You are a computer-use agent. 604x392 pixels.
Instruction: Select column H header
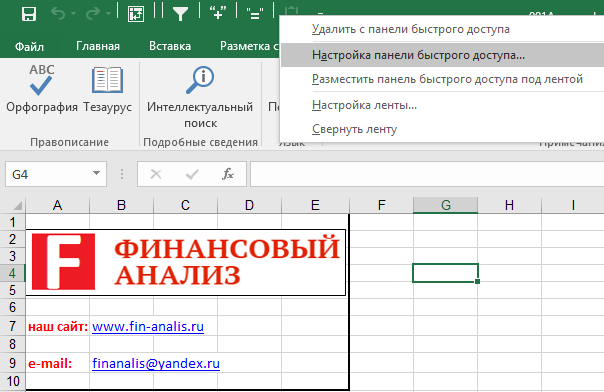[x=509, y=205]
